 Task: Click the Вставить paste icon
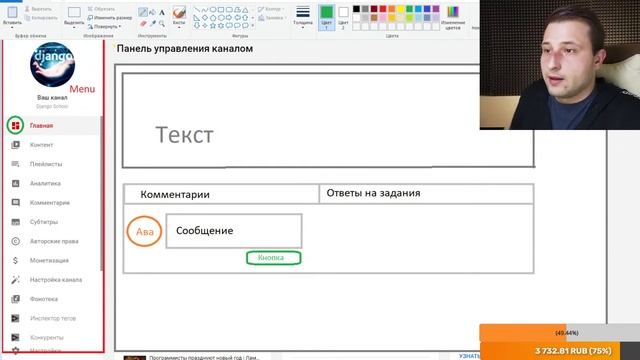pyautogui.click(x=12, y=12)
